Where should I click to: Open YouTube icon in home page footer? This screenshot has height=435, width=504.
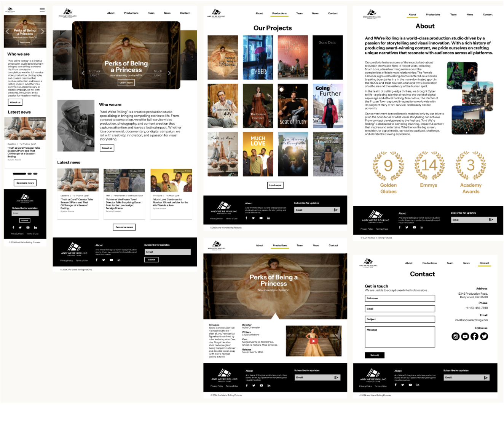111,260
